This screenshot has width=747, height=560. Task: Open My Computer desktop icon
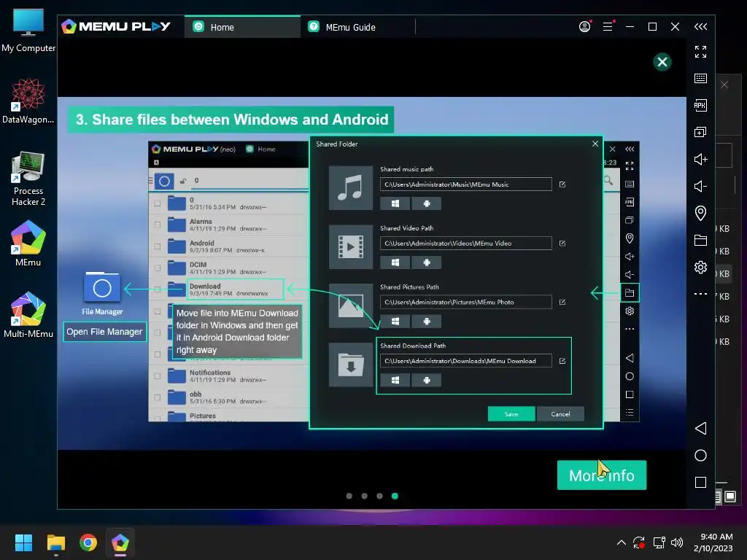pos(28,31)
